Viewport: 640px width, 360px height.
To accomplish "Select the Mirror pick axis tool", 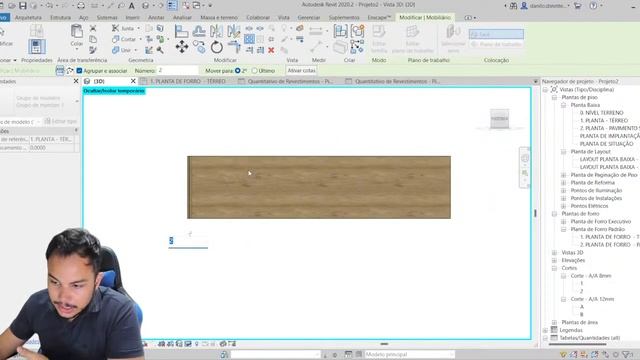I will pos(216,31).
